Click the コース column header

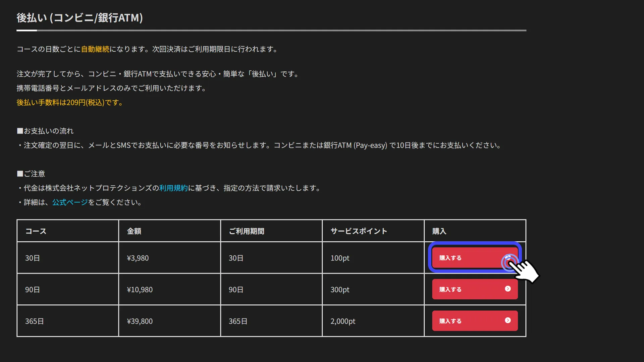pyautogui.click(x=36, y=231)
